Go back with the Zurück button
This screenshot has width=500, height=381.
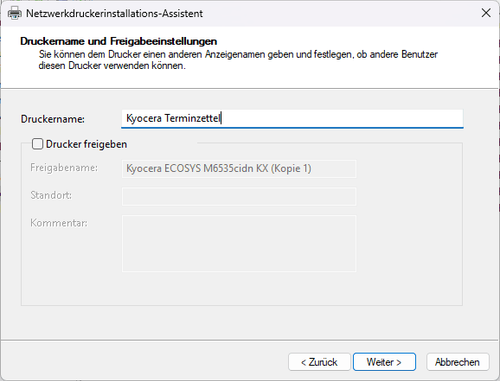point(319,362)
